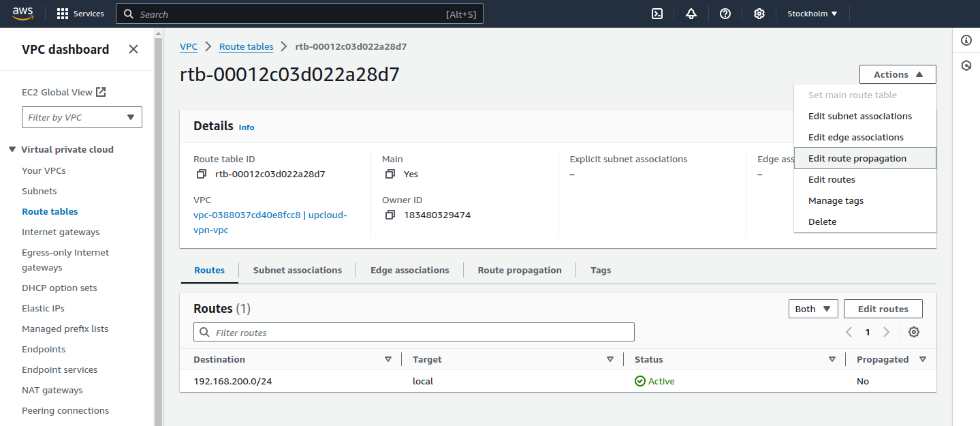Open Egress-only Internet gateways
The image size is (980, 426).
click(x=65, y=260)
